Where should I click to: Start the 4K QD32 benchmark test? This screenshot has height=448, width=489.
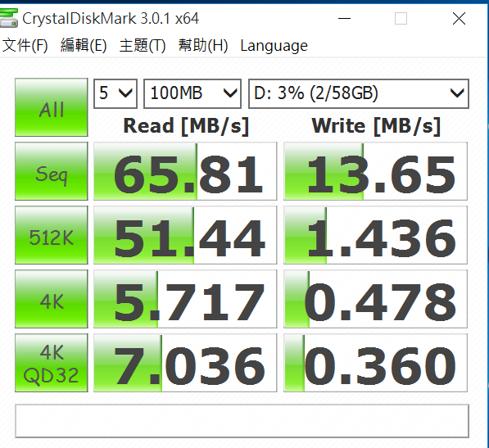point(52,363)
